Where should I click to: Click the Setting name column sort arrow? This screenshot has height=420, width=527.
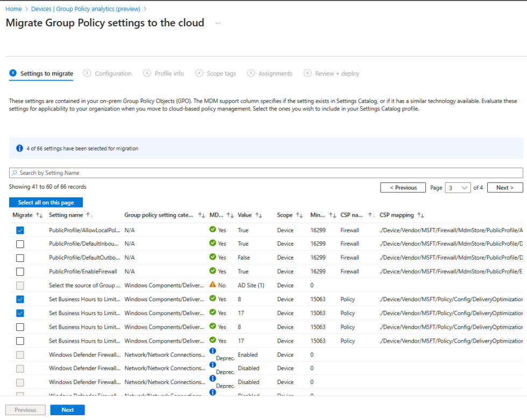point(90,215)
